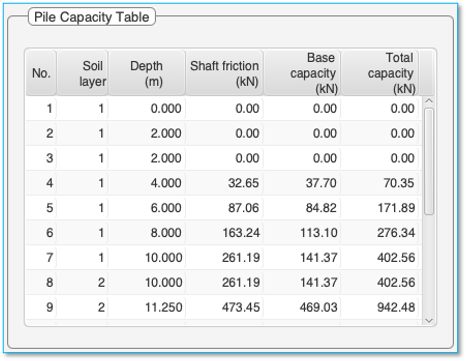The width and height of the screenshot is (466, 361).
Task: Select the shaft friction cell 32.65
Action: (x=224, y=183)
